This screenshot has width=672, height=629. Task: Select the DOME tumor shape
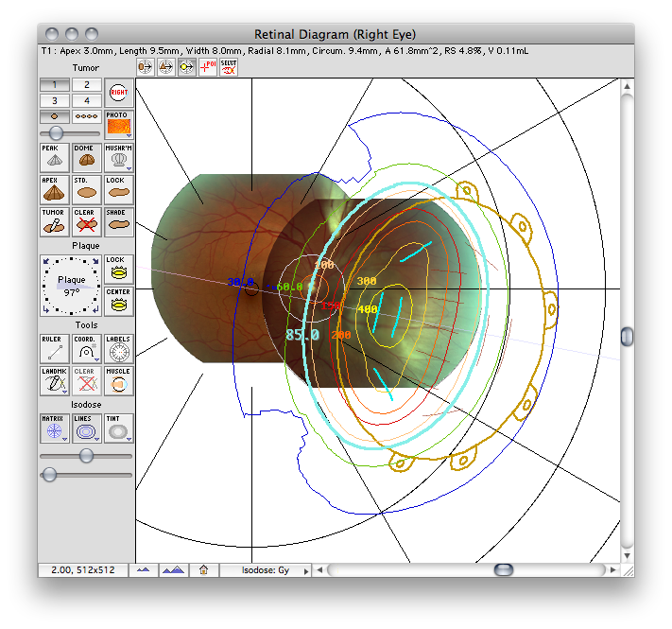[x=87, y=157]
